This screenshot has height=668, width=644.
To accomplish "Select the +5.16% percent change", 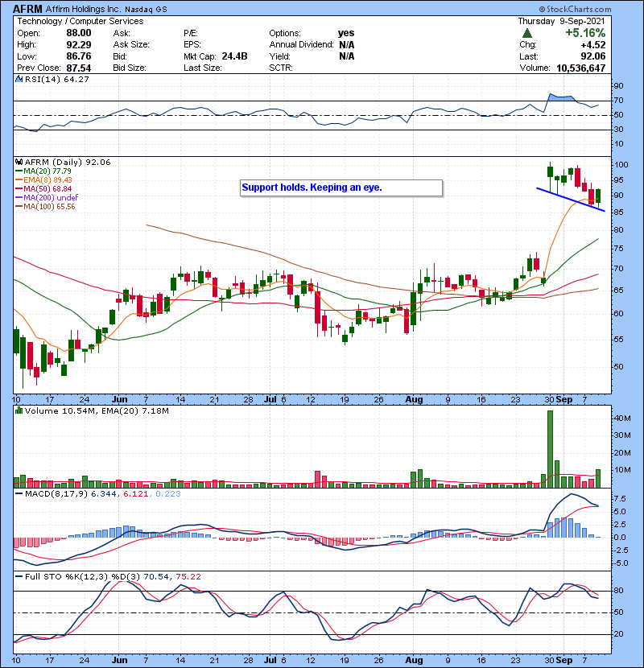I will pos(585,33).
